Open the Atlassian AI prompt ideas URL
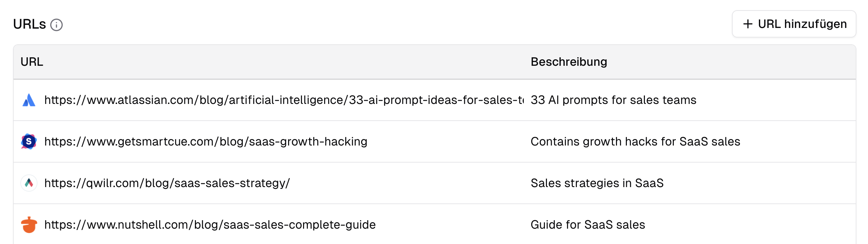The width and height of the screenshot is (868, 244). coord(284,100)
